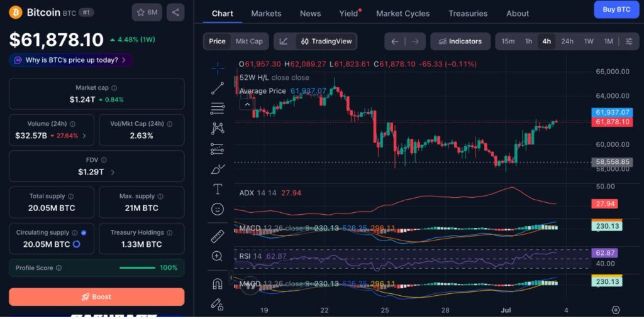This screenshot has width=644, height=319.
Task: Switch the chart to Mkt Cap view
Action: point(249,41)
